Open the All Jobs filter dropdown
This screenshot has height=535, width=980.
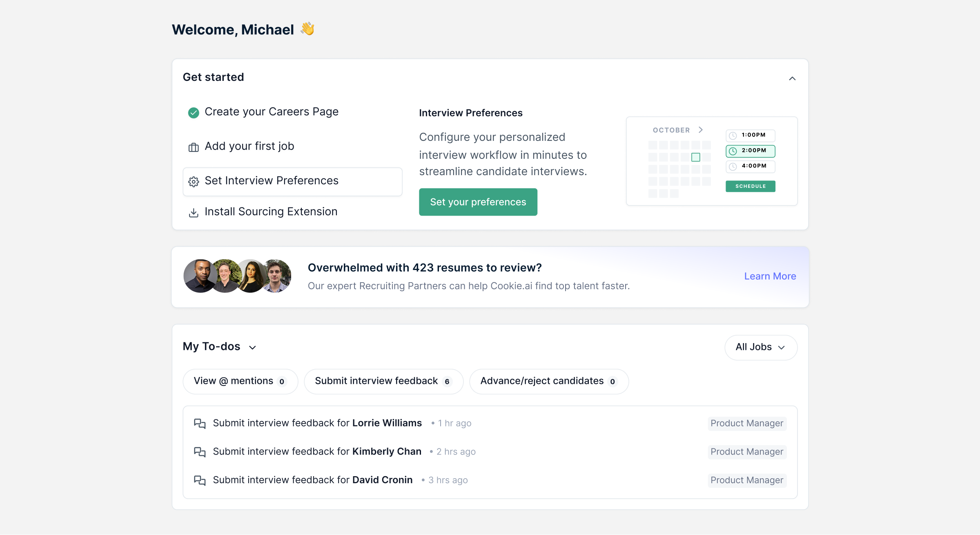point(761,347)
